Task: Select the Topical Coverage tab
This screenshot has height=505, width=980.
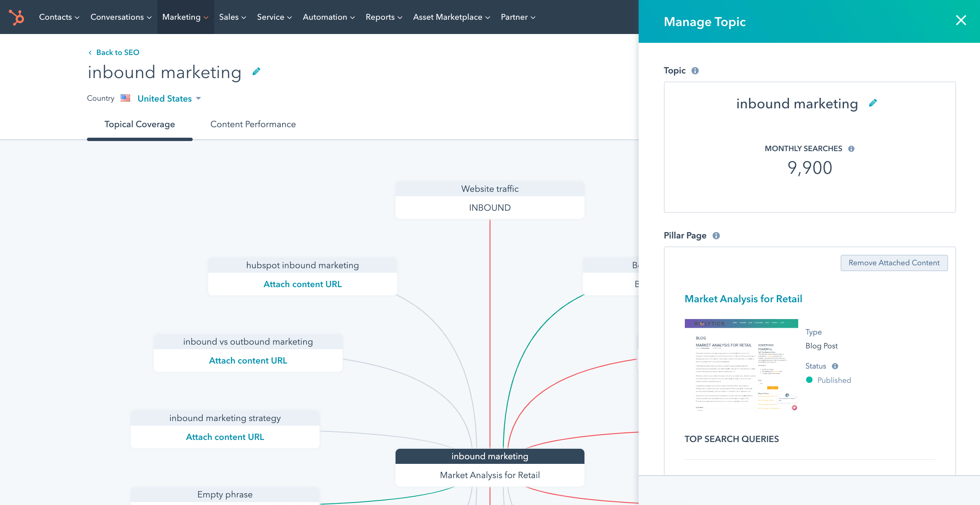Action: coord(140,124)
